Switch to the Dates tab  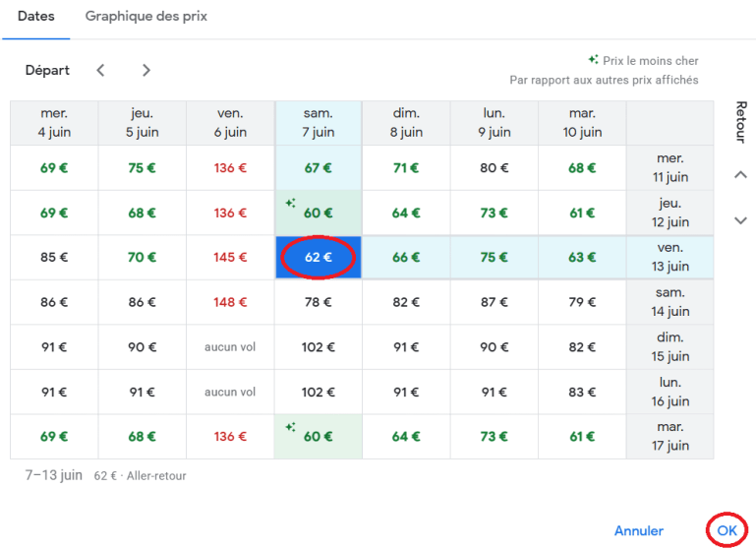pos(36,17)
